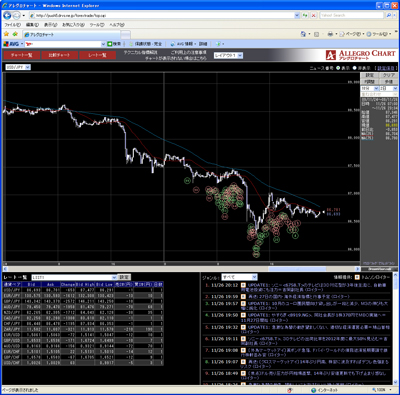The height and width of the screenshot is (395, 400).
Task: Open the Favorites Center star icon
Action: pyautogui.click(x=6, y=34)
